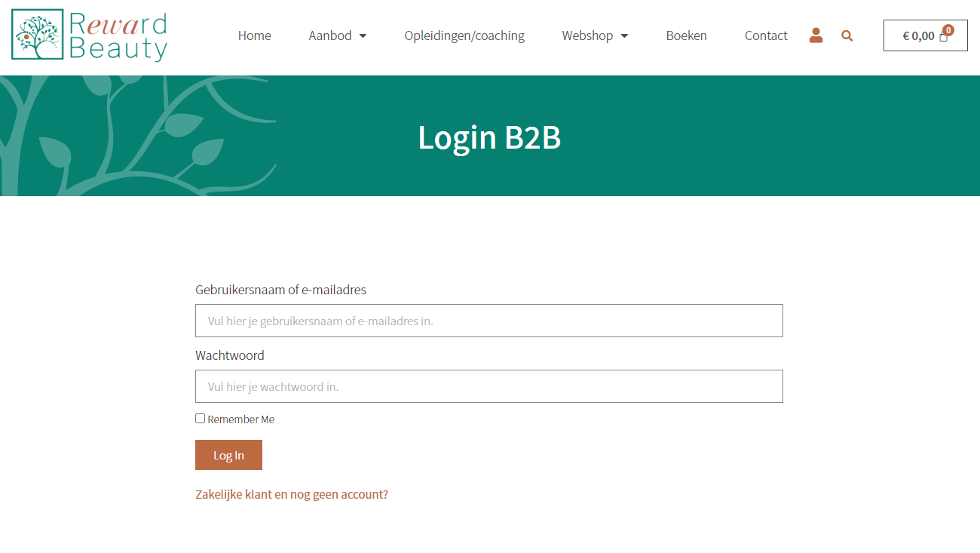Click the search magnifier icon
980x553 pixels.
(847, 35)
